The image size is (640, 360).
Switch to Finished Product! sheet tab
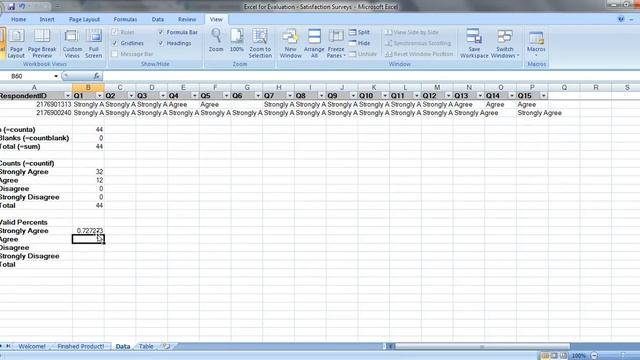(80, 346)
